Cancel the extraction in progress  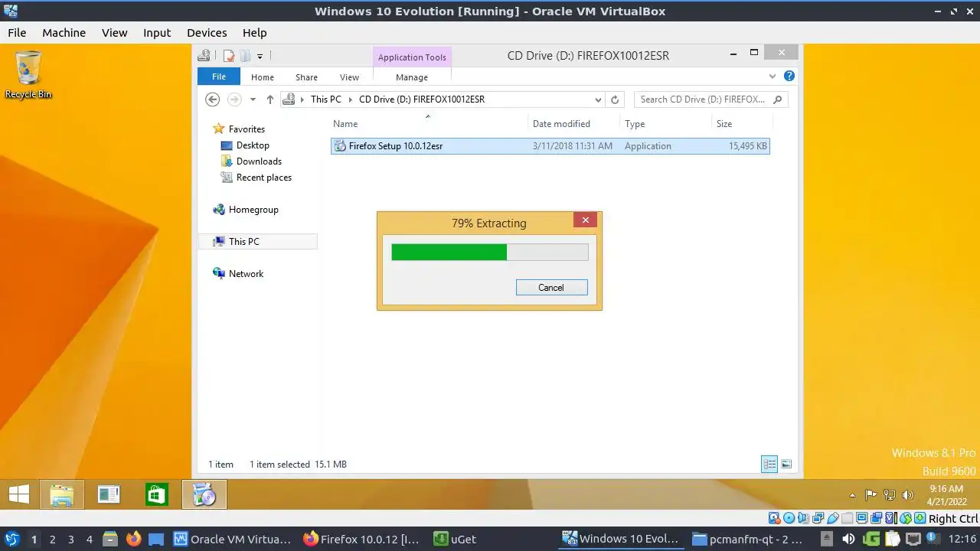coord(551,288)
